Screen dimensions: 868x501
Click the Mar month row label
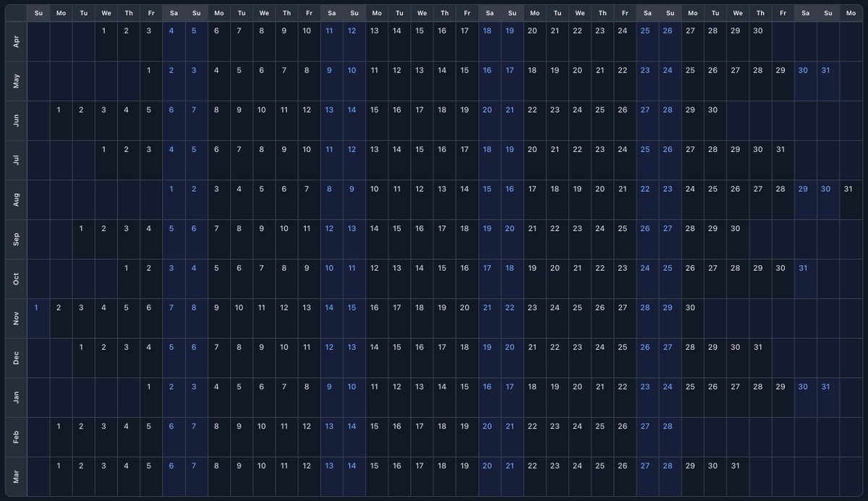pyautogui.click(x=16, y=476)
